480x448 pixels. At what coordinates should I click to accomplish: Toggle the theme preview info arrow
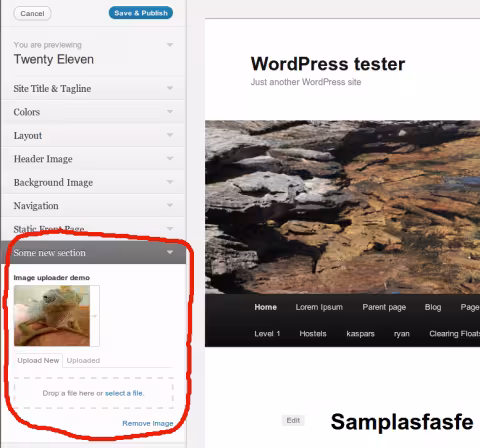click(170, 45)
